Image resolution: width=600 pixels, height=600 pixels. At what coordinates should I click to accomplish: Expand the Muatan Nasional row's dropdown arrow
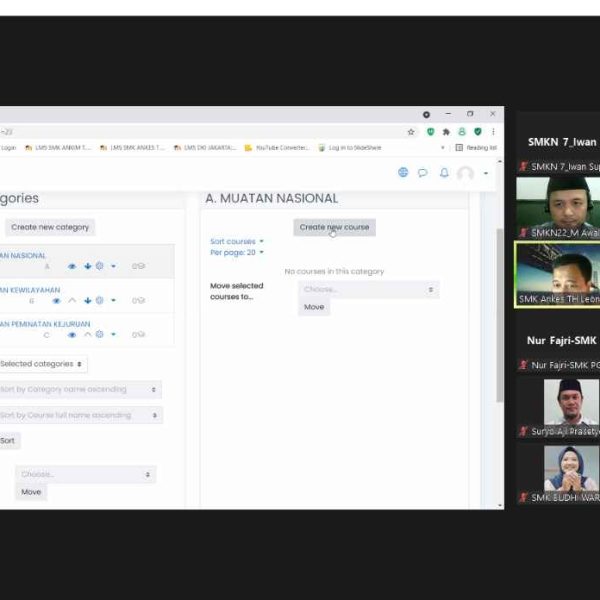tap(113, 266)
